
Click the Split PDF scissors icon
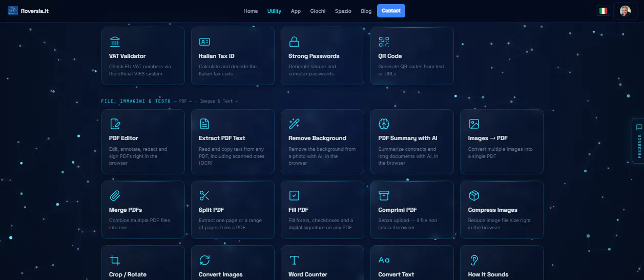(x=204, y=195)
